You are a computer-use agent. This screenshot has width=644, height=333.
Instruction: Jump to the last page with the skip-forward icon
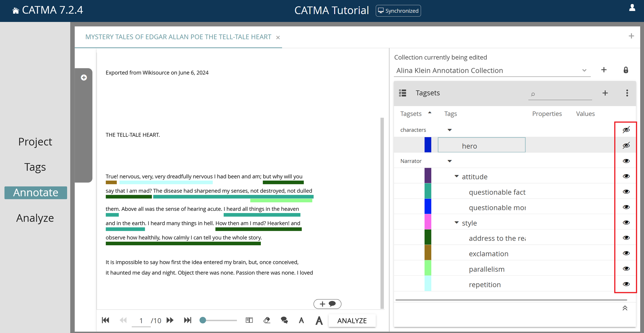188,320
